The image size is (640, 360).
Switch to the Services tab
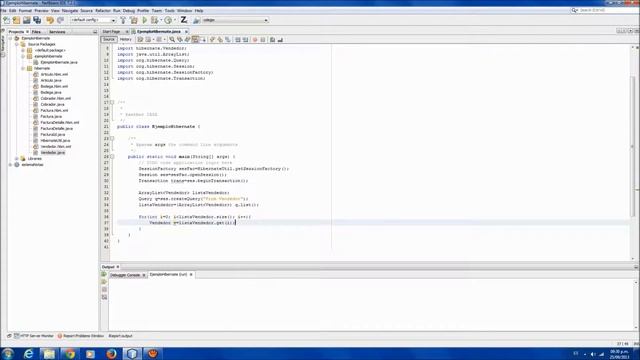tap(57, 31)
